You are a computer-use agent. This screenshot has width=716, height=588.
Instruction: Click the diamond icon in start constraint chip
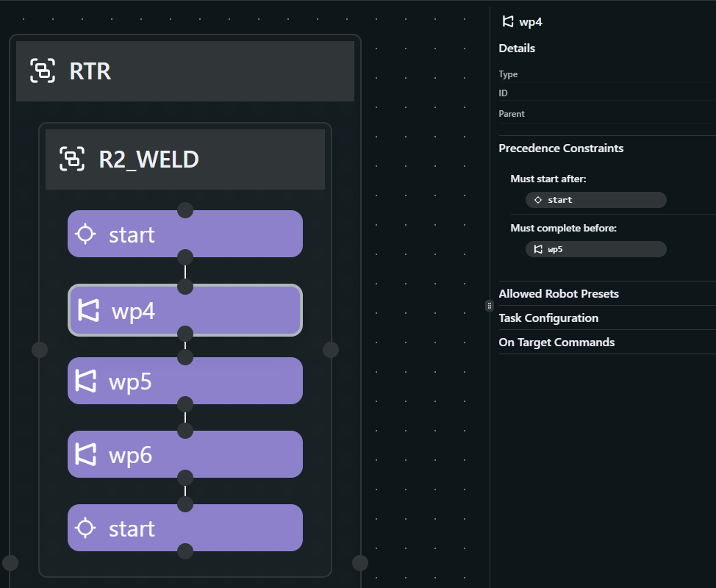pos(538,200)
